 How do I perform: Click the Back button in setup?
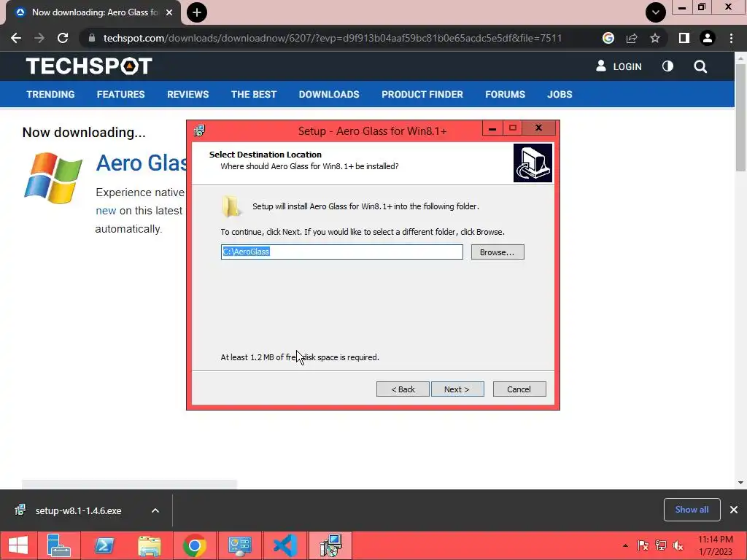click(403, 389)
